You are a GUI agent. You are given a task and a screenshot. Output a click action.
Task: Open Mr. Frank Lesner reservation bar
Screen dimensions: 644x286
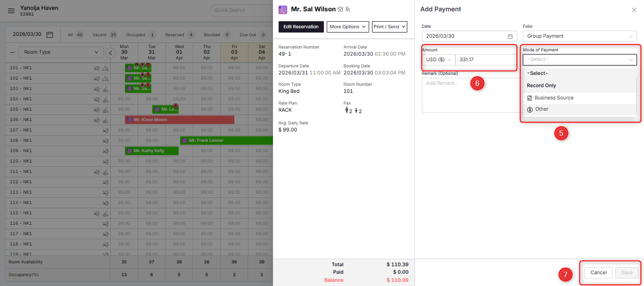[227, 140]
